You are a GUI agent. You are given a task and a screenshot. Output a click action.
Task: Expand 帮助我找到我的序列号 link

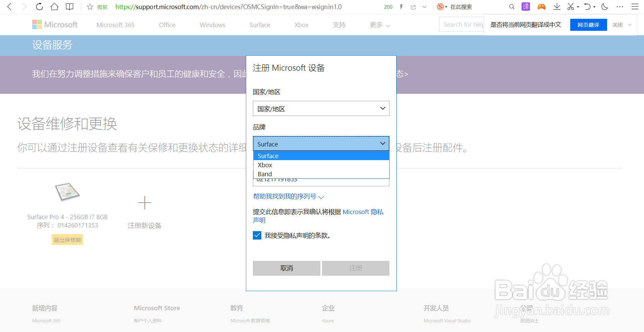coord(288,196)
